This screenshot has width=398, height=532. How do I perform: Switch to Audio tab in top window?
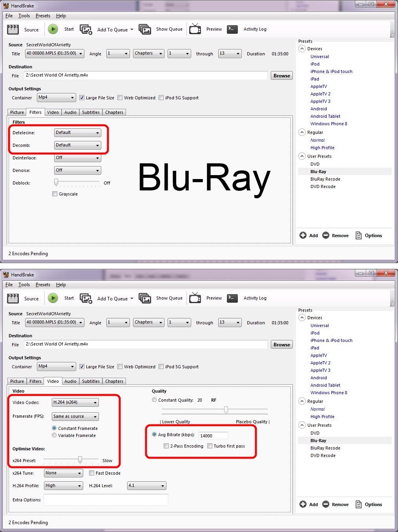click(70, 112)
